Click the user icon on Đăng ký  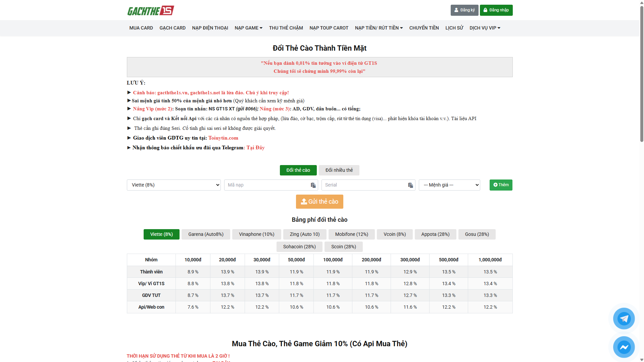pyautogui.click(x=456, y=10)
